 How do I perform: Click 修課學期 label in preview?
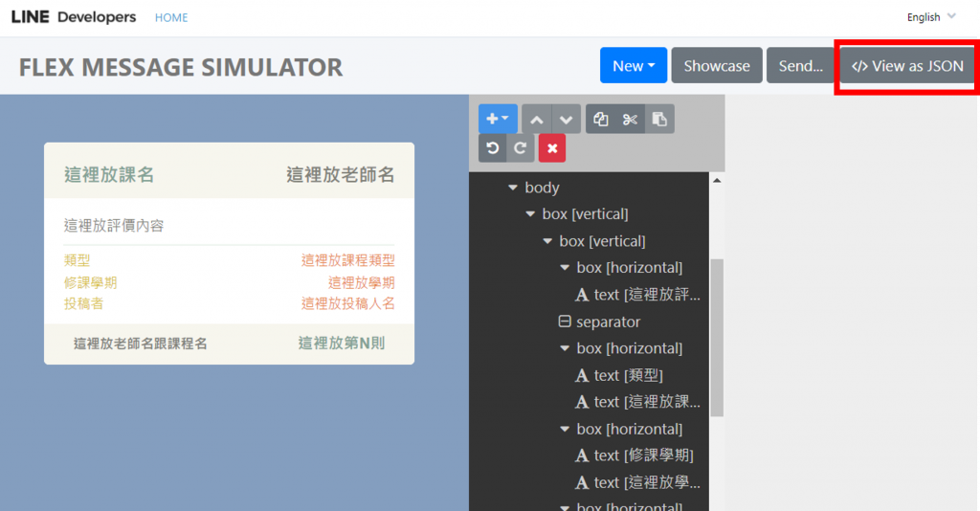coord(91,282)
